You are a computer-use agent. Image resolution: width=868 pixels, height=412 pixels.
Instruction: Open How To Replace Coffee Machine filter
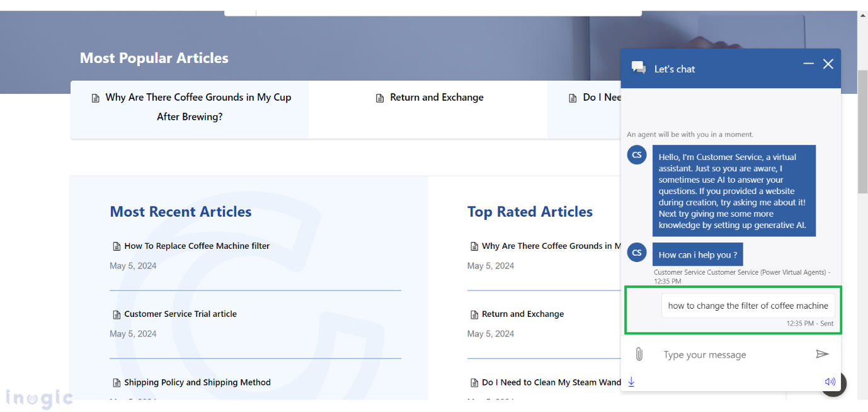197,246
